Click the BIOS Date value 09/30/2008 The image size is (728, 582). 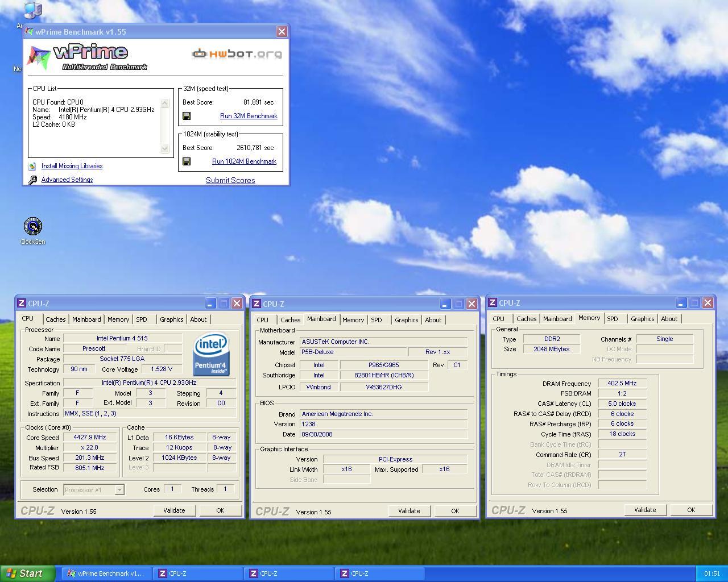pyautogui.click(x=383, y=434)
